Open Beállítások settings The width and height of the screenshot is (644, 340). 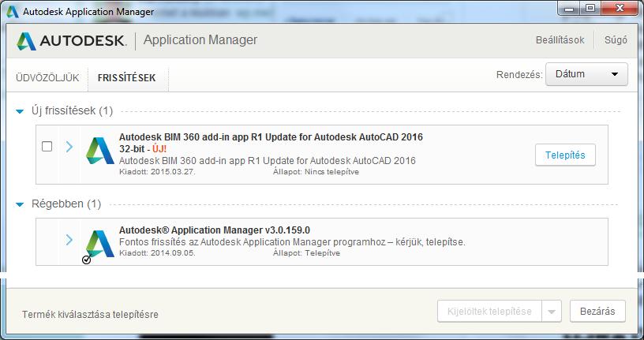pyautogui.click(x=560, y=39)
